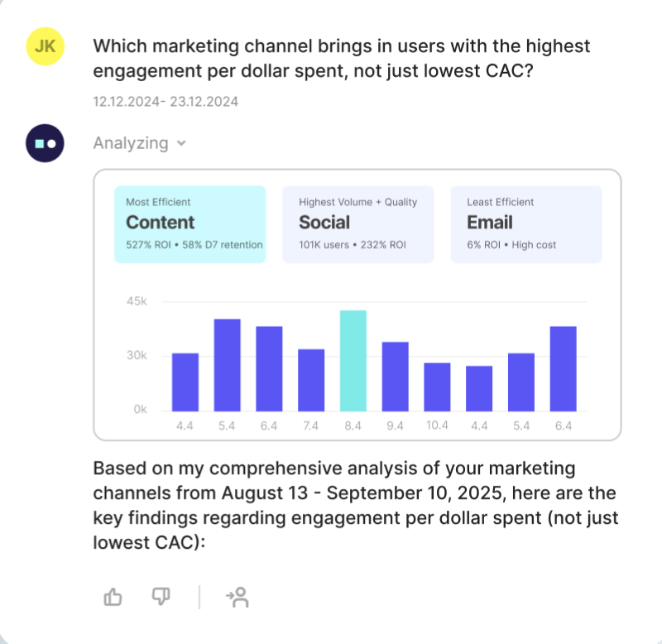Click the assistant's key findings response text
Image resolution: width=662 pixels, height=644 pixels.
tap(354, 504)
